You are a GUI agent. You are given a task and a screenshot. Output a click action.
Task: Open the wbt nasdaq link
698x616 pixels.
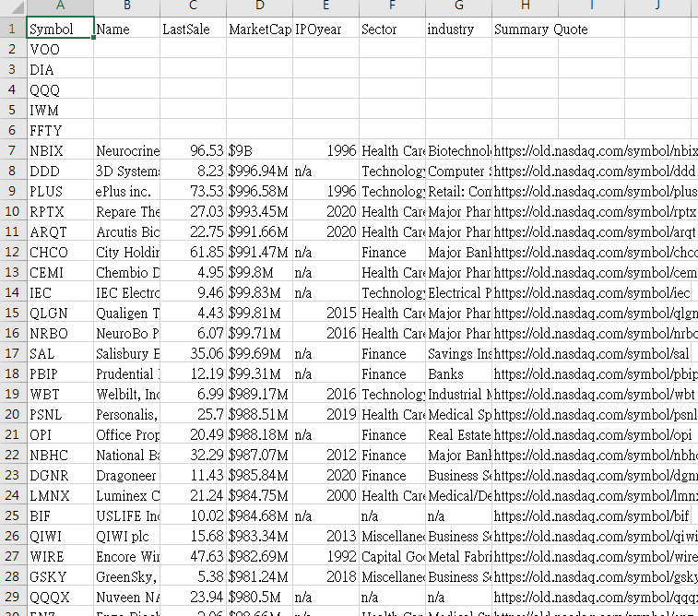595,395
